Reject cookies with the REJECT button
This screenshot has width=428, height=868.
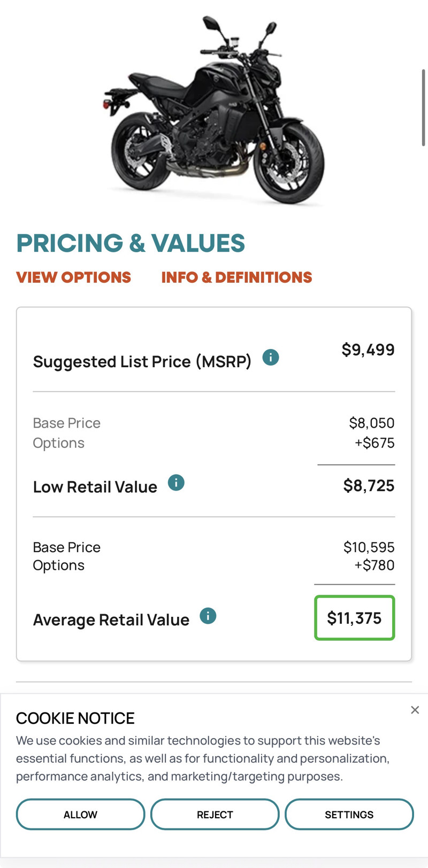point(215,815)
